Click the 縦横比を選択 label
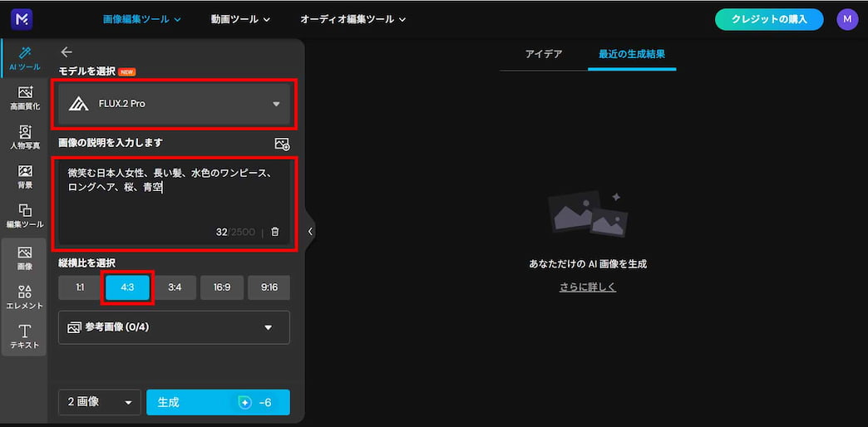Image resolution: width=868 pixels, height=427 pixels. click(87, 263)
